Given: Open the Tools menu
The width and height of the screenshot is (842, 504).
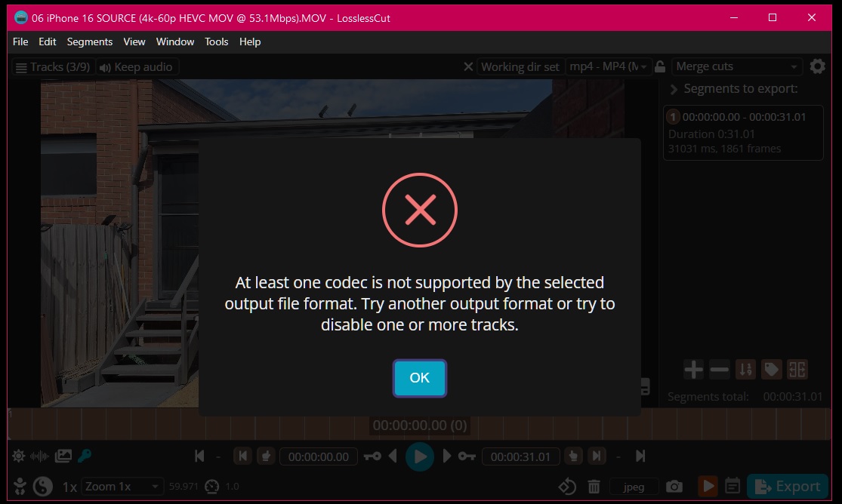Looking at the screenshot, I should (217, 41).
